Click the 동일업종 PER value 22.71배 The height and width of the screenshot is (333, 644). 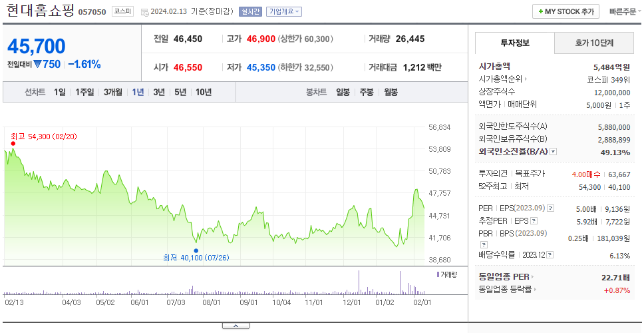615,278
